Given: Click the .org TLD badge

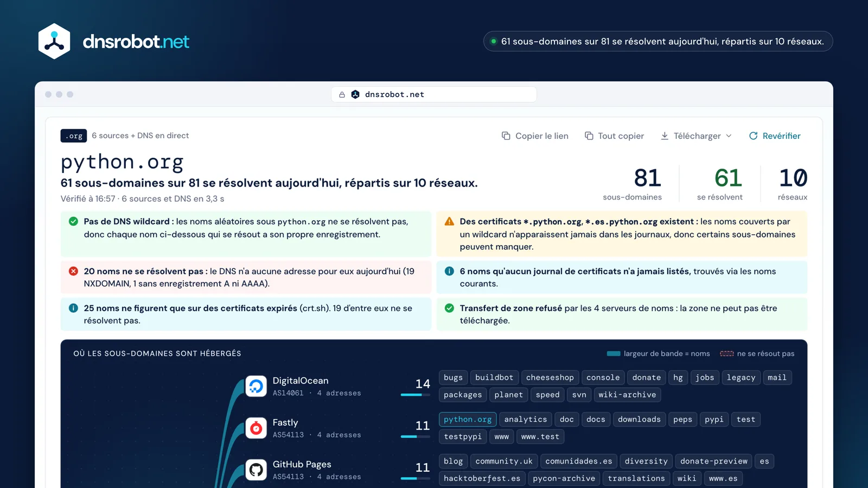Looking at the screenshot, I should (x=74, y=136).
